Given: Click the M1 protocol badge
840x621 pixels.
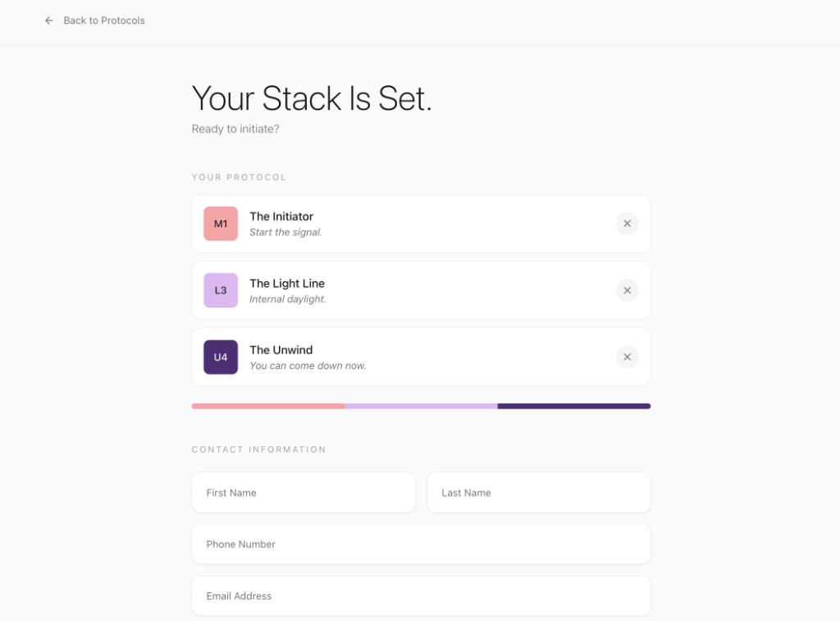Looking at the screenshot, I should click(221, 223).
